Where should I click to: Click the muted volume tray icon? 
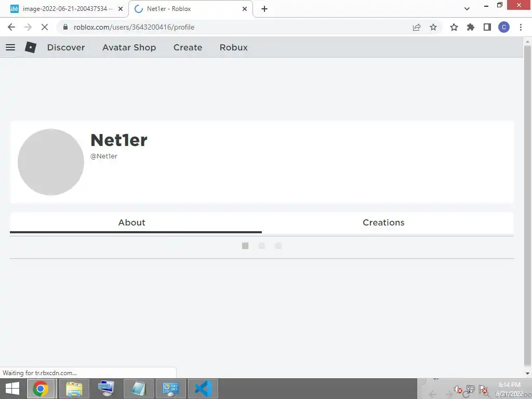point(458,390)
